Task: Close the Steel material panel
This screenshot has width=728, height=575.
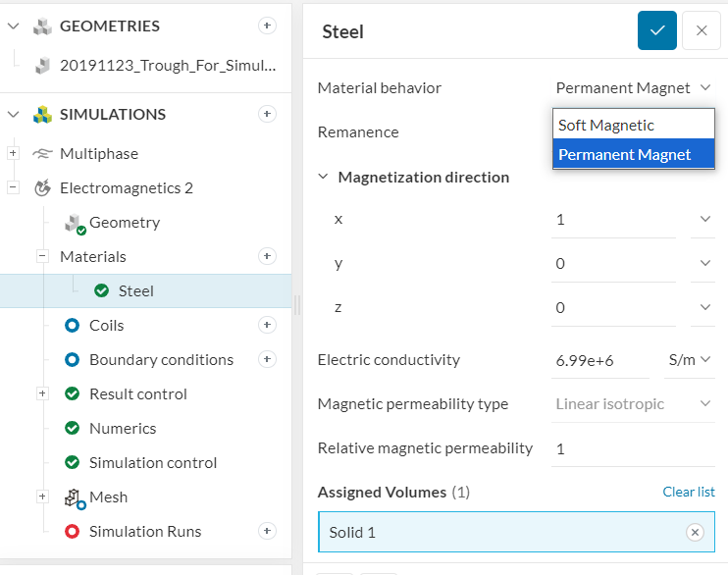Action: click(702, 30)
